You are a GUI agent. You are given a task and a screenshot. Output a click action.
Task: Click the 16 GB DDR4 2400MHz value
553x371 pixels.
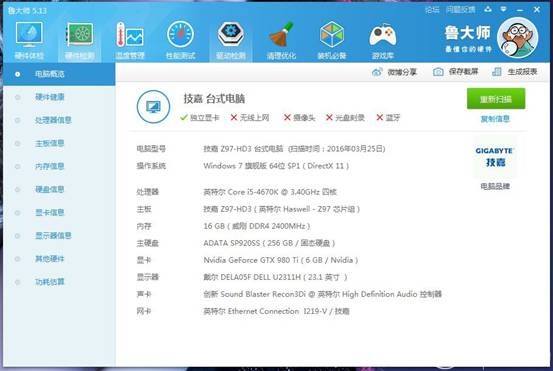(257, 226)
